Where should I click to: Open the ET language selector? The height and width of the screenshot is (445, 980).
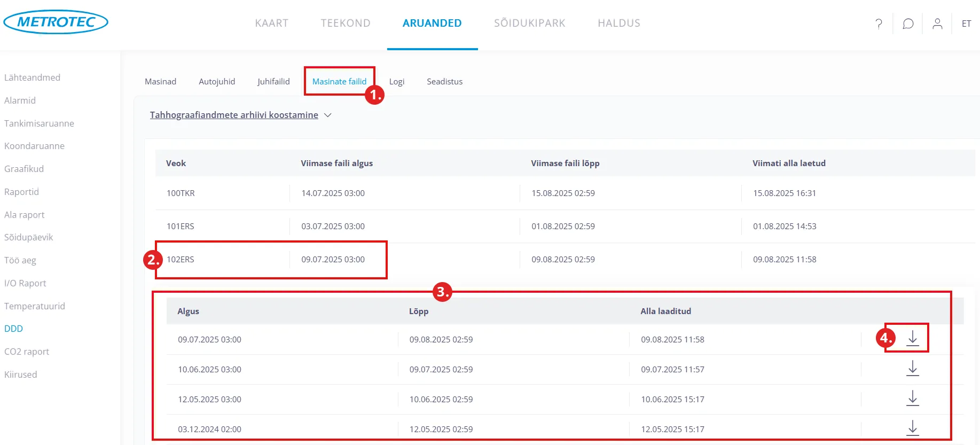[966, 24]
